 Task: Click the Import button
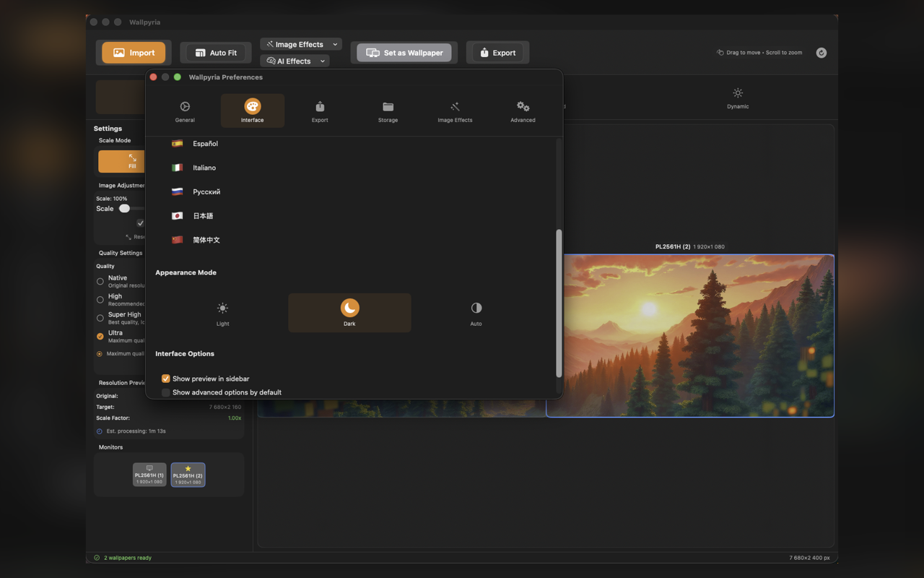[134, 53]
